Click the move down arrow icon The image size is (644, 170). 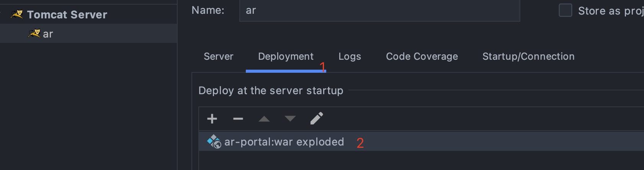click(x=290, y=119)
